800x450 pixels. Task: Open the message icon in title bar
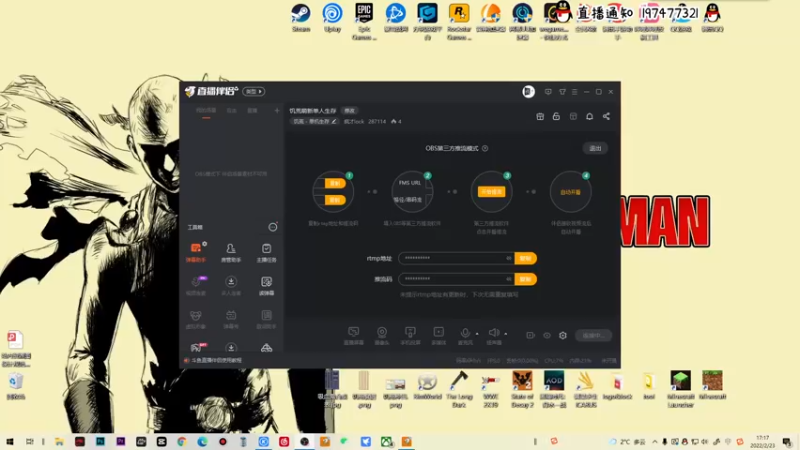coord(548,92)
